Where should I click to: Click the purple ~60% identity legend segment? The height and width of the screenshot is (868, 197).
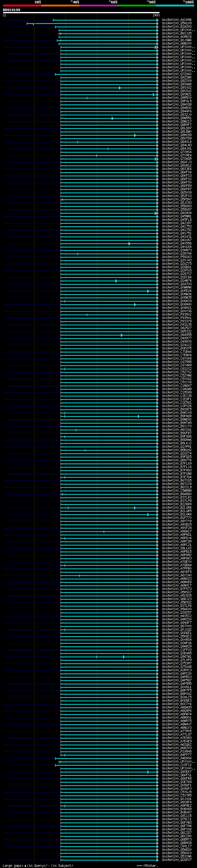pos(98,6)
